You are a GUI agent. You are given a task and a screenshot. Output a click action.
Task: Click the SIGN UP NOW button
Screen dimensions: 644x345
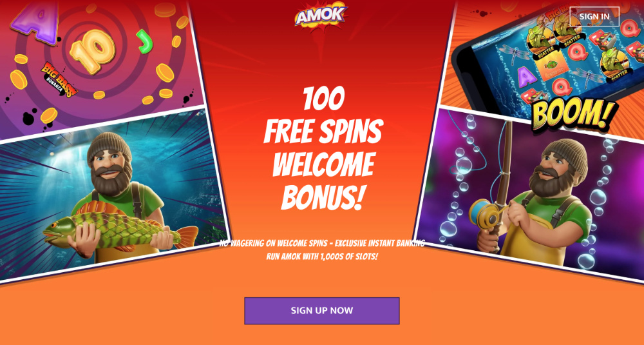point(321,310)
